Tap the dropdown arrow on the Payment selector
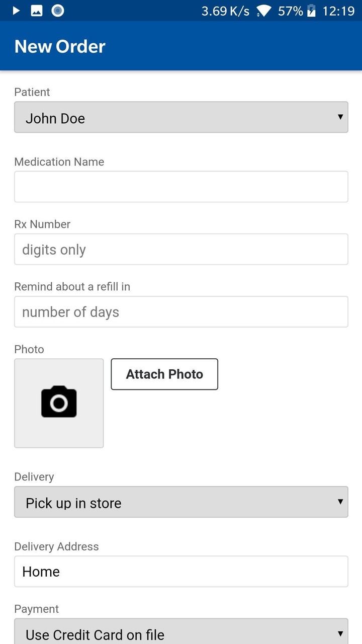The height and width of the screenshot is (644, 362). [339, 633]
